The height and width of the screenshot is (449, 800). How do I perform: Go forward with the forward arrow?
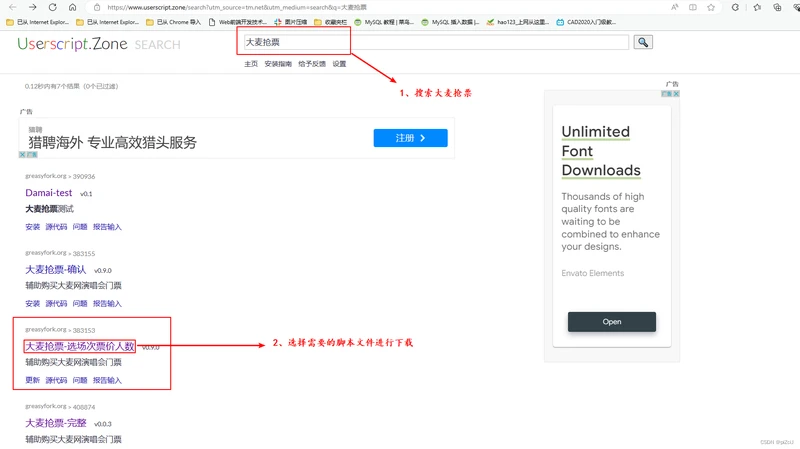pos(33,7)
